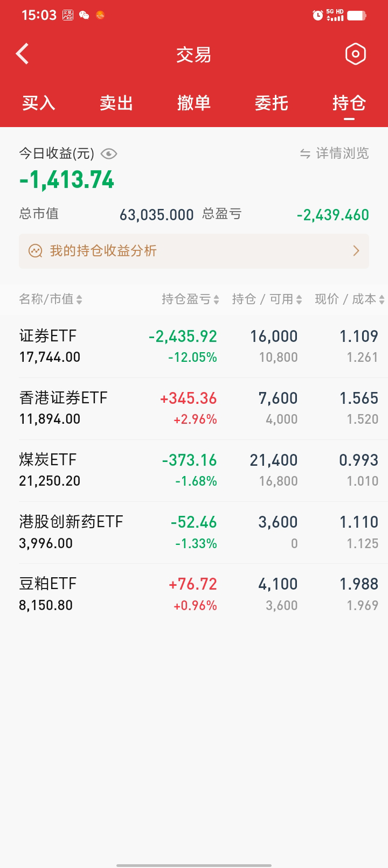
Task: Sort by 持仓 / 可用 column header
Action: pyautogui.click(x=267, y=299)
